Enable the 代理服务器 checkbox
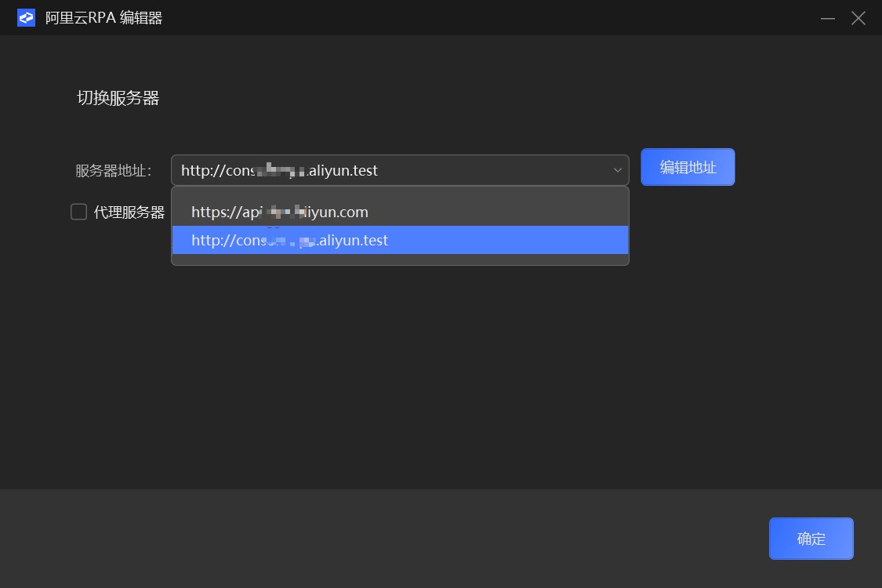Screen dimensions: 882x588 78,212
